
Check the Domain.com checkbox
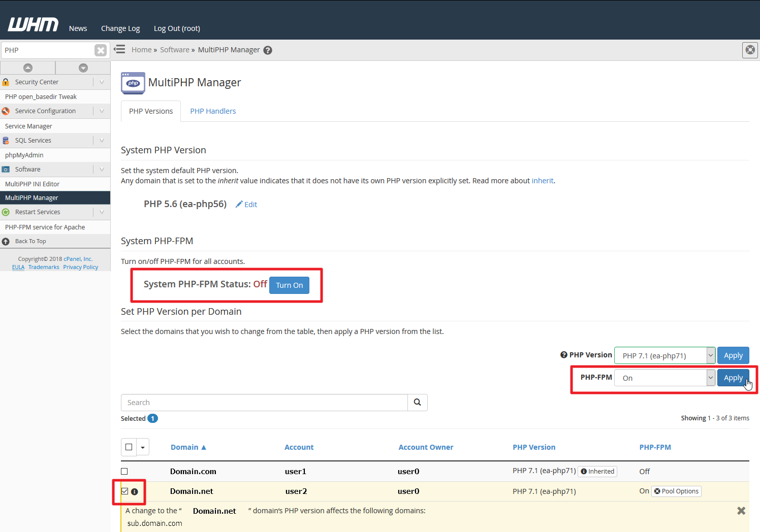pos(124,471)
